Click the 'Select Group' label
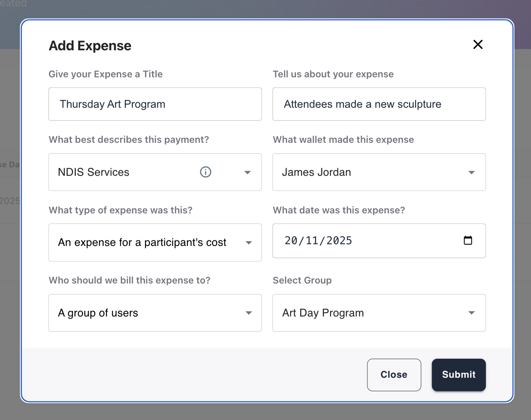Screen dimensions: 531x420 pyautogui.click(x=302, y=280)
